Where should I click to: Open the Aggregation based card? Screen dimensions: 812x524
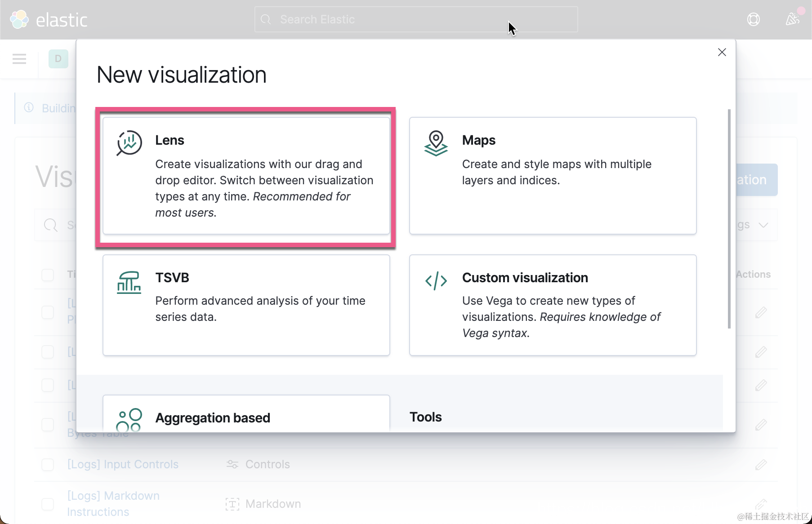point(246,414)
